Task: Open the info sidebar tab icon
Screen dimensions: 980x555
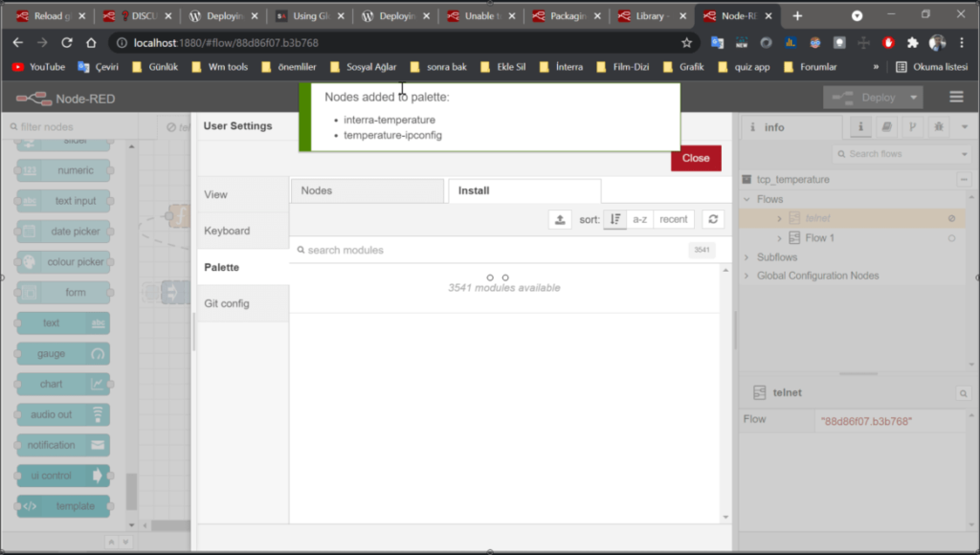Action: pos(860,127)
